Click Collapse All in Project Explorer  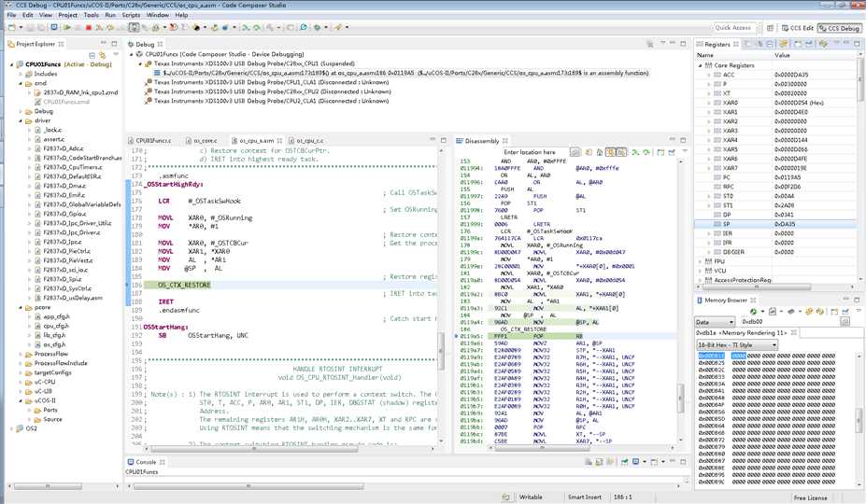(92, 55)
